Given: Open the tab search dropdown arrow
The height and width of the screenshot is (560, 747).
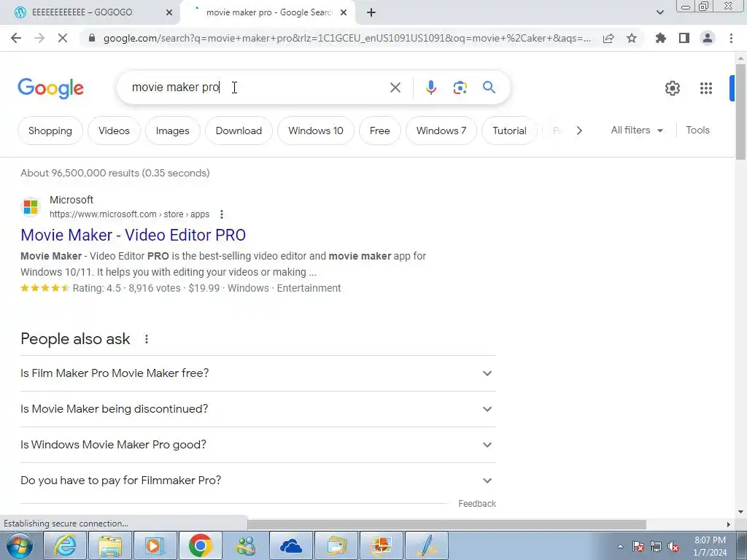Looking at the screenshot, I should (659, 12).
